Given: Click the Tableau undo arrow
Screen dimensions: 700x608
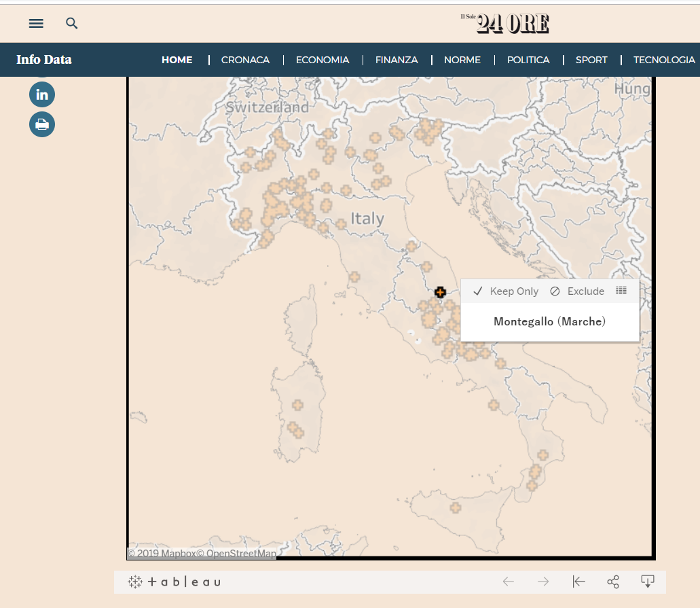Looking at the screenshot, I should 508,582.
